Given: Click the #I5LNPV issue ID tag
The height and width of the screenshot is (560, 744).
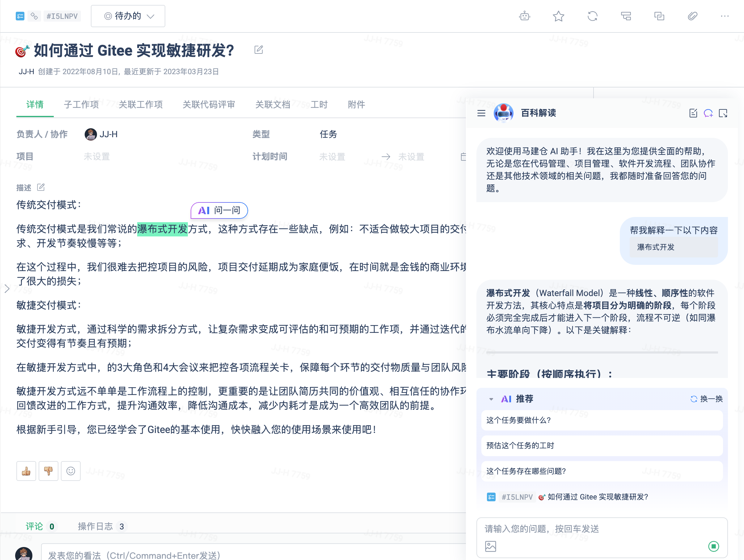Looking at the screenshot, I should click(x=62, y=16).
